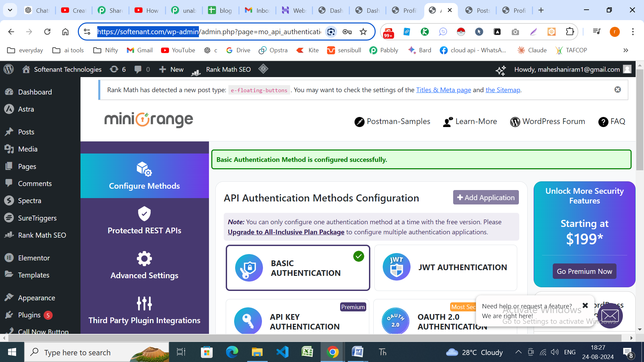
Task: Dismiss the Rank Math notice
Action: click(x=618, y=89)
